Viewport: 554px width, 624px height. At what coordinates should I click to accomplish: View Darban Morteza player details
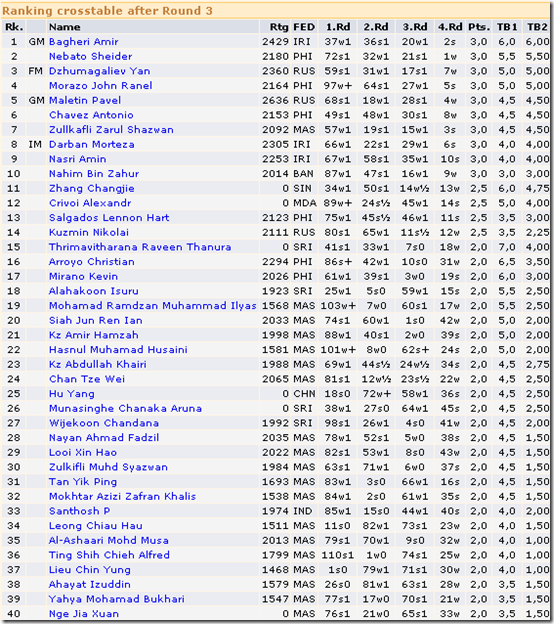(92, 144)
